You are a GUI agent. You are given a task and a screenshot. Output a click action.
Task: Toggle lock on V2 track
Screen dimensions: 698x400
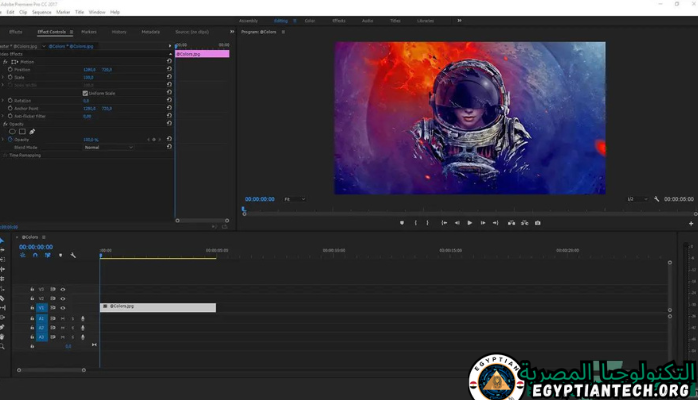coord(32,299)
